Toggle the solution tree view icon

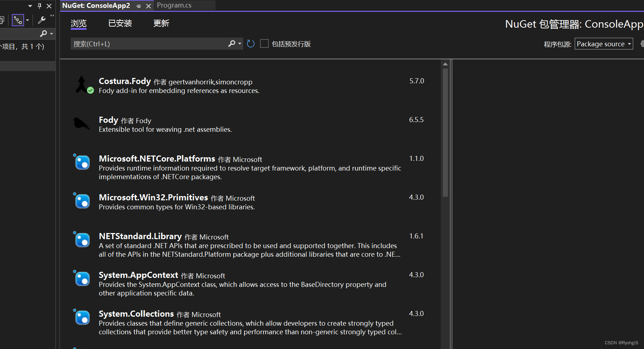pos(18,20)
